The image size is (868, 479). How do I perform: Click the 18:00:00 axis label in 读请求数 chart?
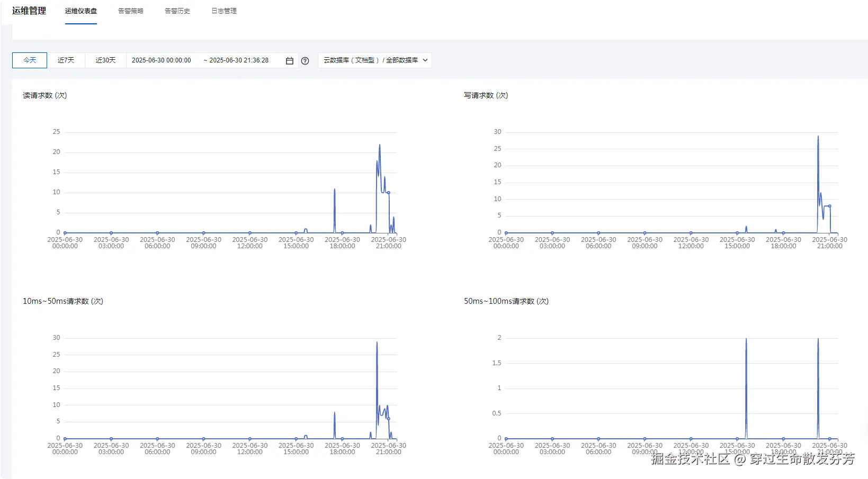[x=342, y=243]
